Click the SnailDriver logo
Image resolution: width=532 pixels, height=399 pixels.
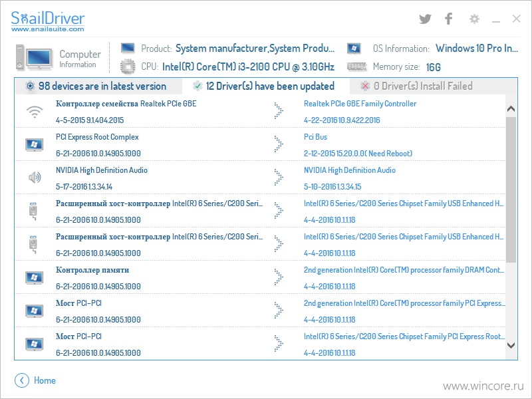click(x=48, y=19)
